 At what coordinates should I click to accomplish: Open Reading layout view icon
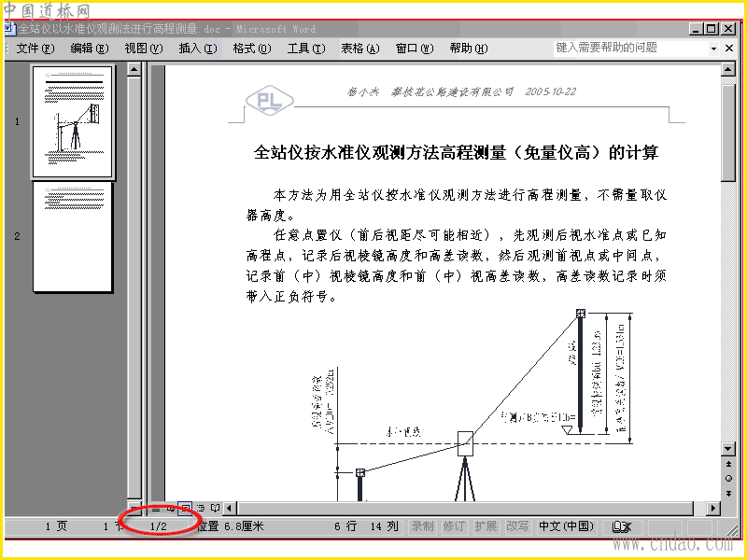(x=216, y=509)
